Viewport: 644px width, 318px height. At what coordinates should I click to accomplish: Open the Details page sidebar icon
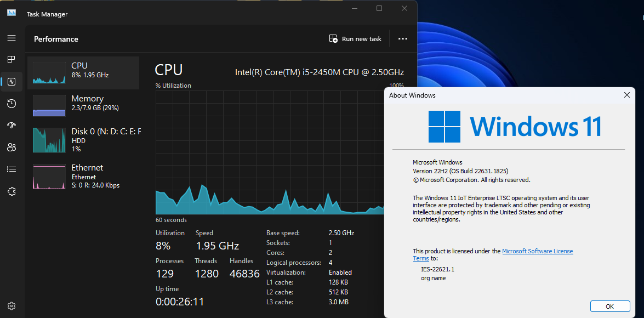12,169
